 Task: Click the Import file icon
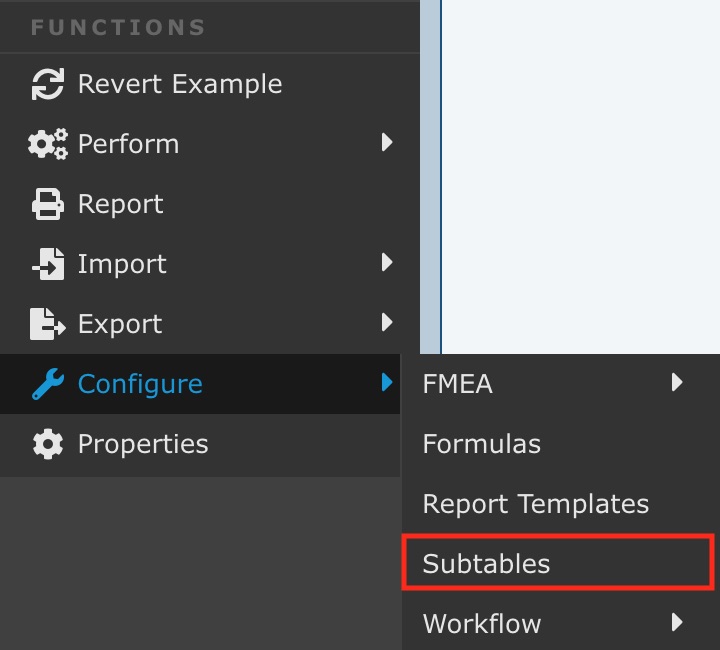click(47, 264)
